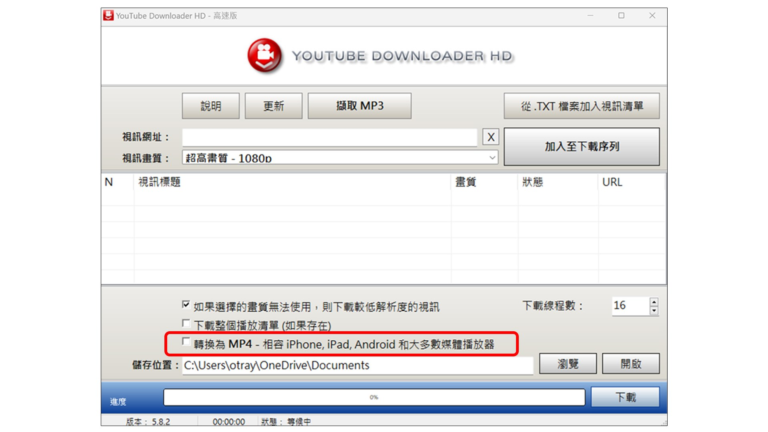The width and height of the screenshot is (768, 432).
Task: Click the N column header
Action: click(118, 182)
